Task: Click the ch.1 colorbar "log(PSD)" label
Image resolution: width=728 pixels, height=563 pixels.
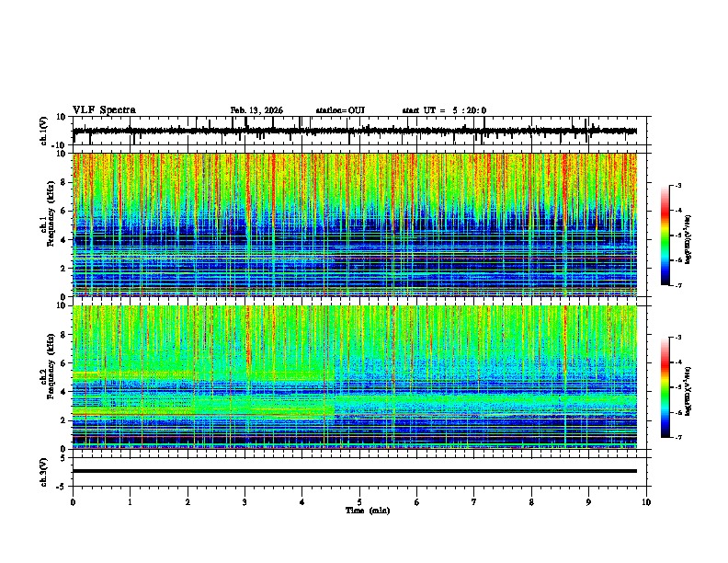Action: click(688, 240)
